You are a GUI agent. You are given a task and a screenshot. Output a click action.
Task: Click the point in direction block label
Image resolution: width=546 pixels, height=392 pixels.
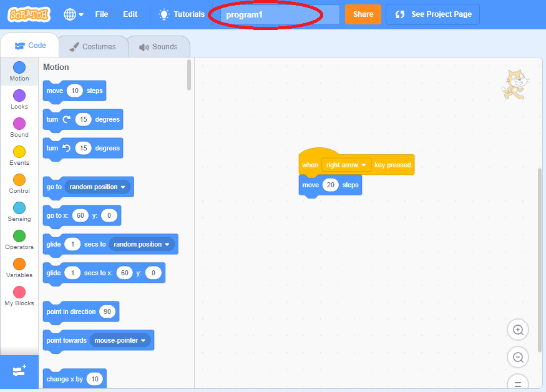coord(71,311)
